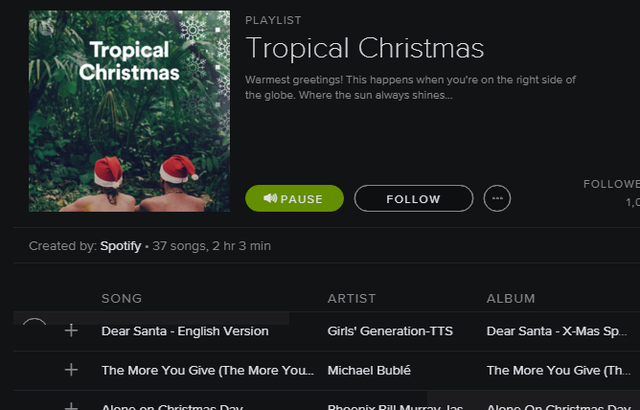Open Spotify creator profile link
This screenshot has height=410, width=640.
tap(120, 246)
